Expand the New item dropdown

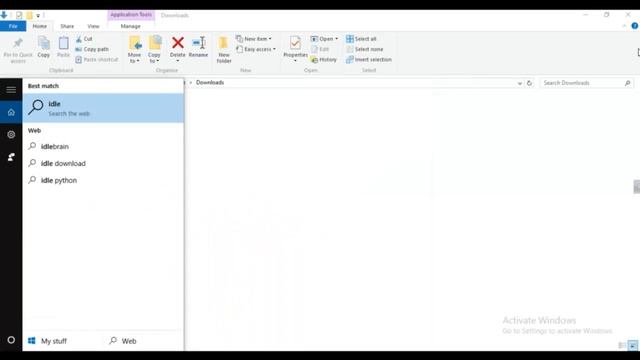[254, 39]
